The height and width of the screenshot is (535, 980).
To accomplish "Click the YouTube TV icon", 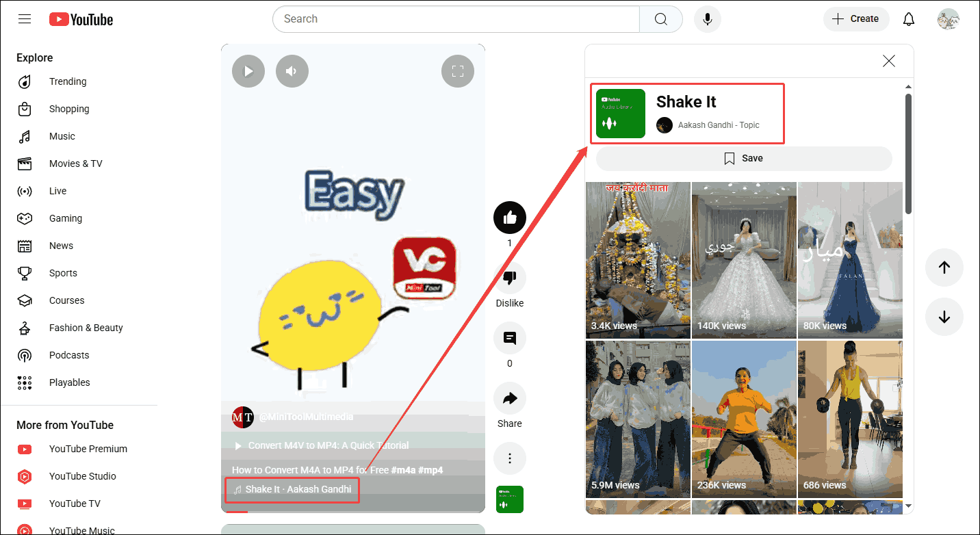I will pyautogui.click(x=25, y=504).
